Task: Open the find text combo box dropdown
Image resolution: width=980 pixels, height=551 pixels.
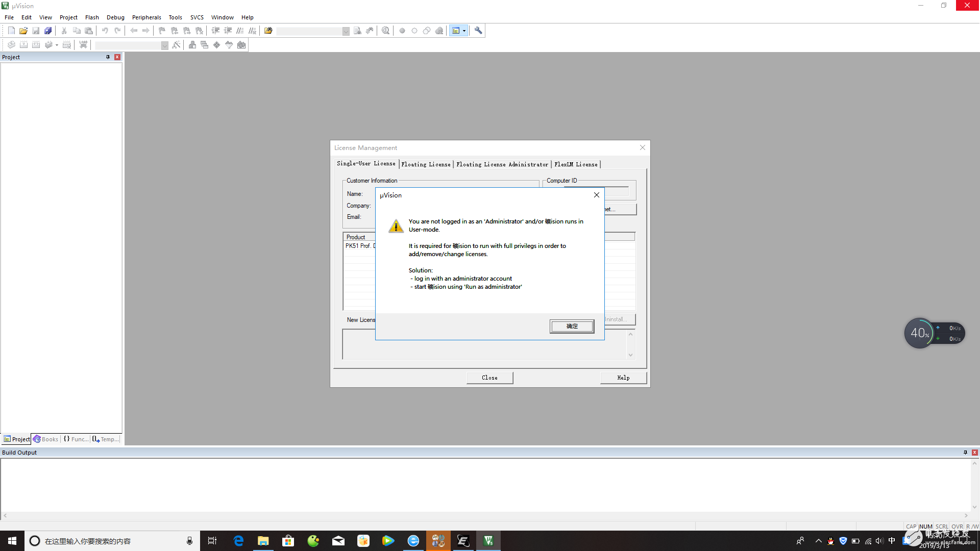Action: 346,31
